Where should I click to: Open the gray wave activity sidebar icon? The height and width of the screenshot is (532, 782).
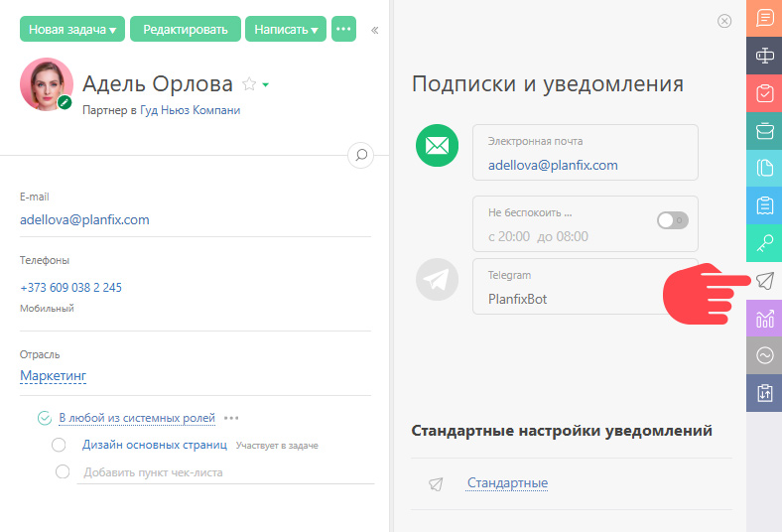(x=764, y=355)
